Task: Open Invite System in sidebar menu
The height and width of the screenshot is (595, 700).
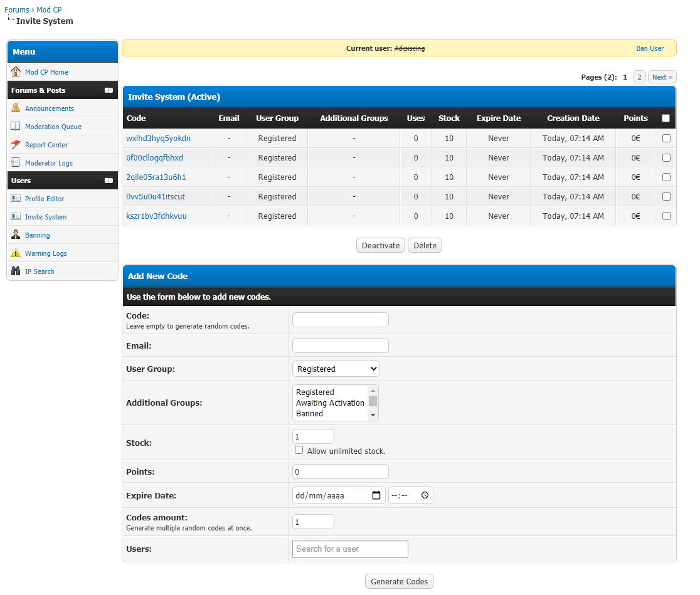Action: coord(46,217)
